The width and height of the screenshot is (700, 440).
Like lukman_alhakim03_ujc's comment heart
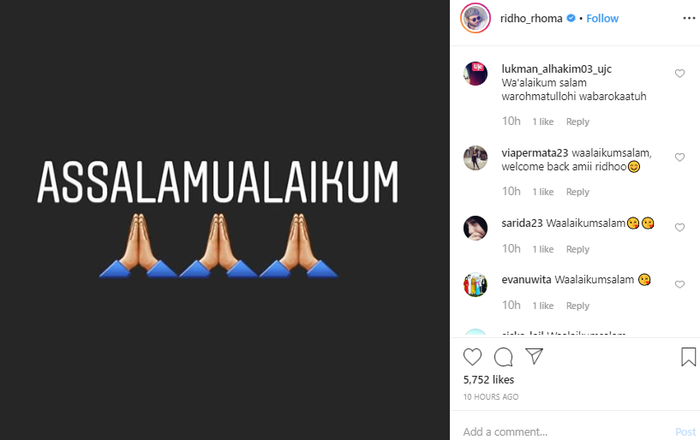tap(679, 73)
